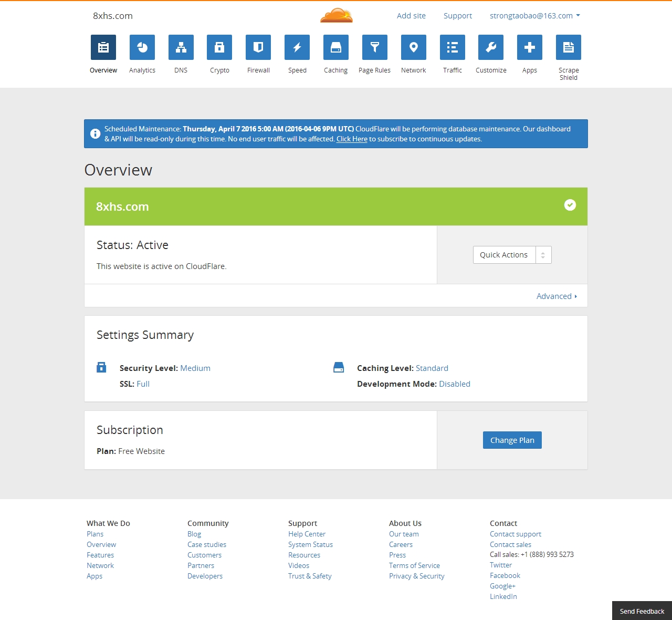Select the DNS tab label
Screen dimensions: 672x620
click(x=181, y=70)
